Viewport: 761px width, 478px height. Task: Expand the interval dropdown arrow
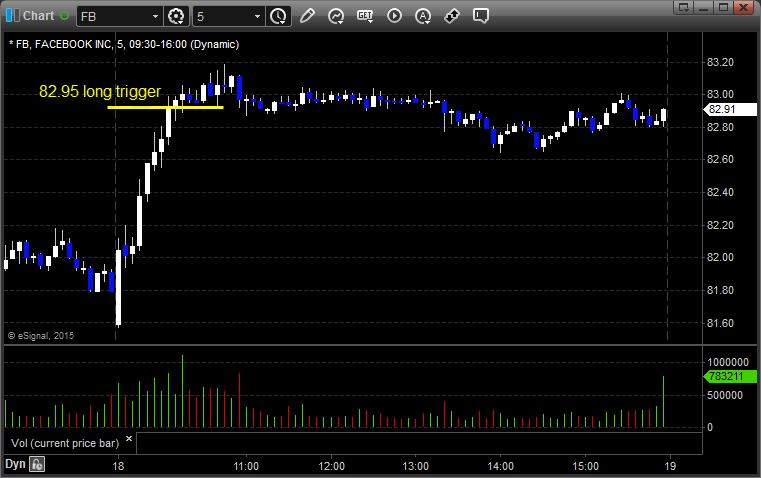(258, 16)
